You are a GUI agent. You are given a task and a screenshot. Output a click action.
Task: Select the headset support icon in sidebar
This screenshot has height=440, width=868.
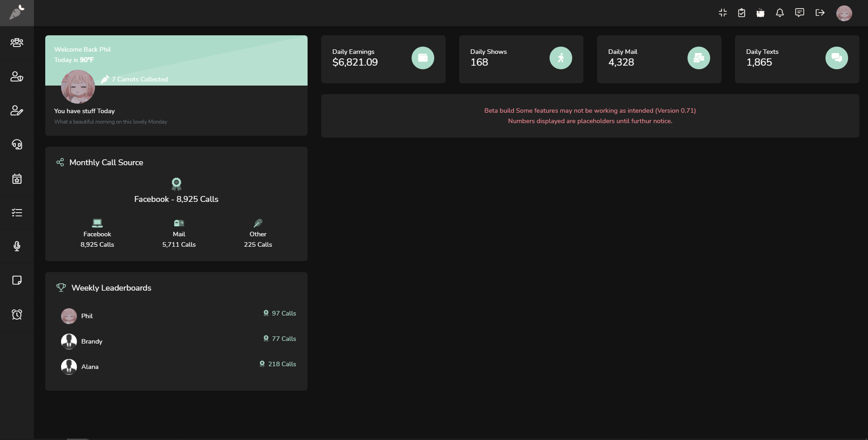17,145
